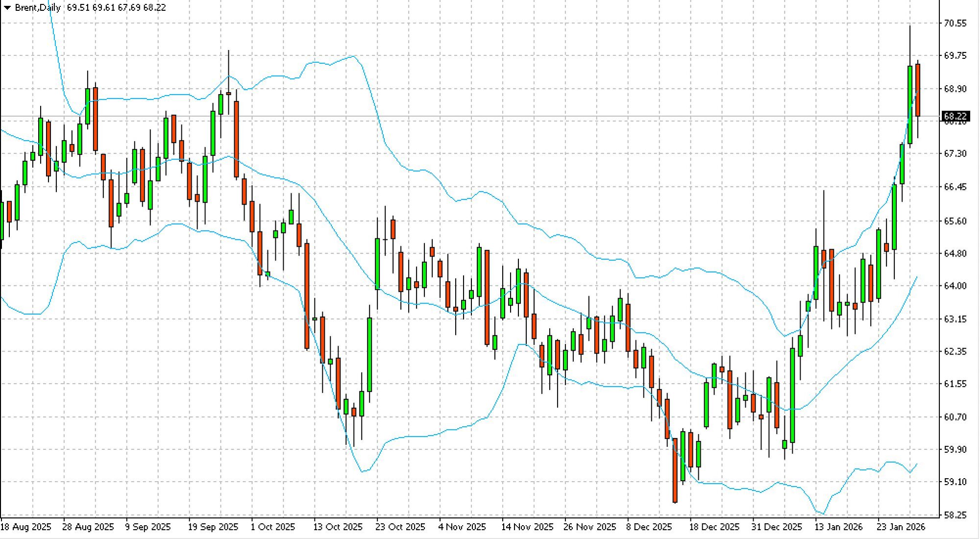
Task: Click the tall green candle peaking above 70.55
Action: click(x=910, y=105)
